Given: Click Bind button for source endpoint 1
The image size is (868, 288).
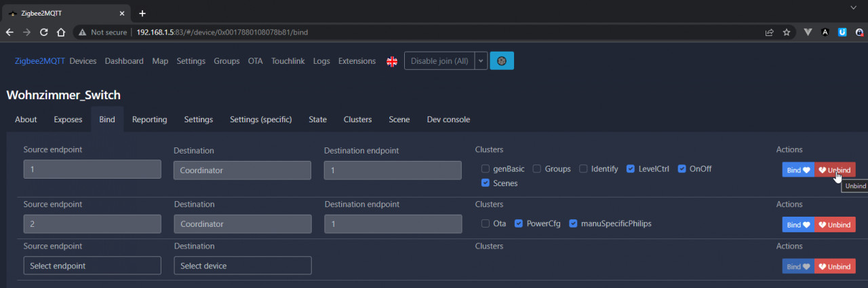Looking at the screenshot, I should [x=797, y=170].
